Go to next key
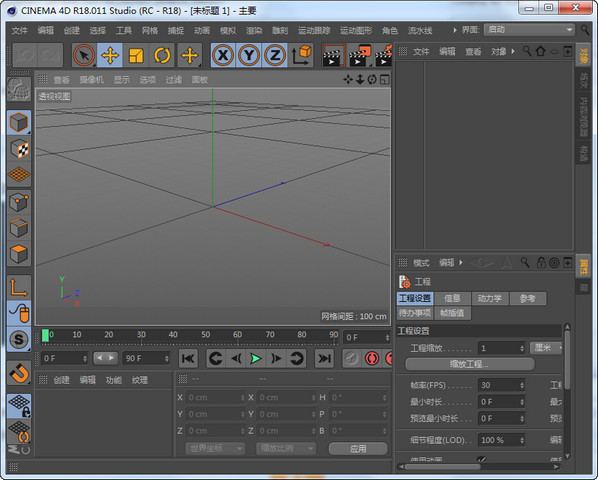Image resolution: width=598 pixels, height=480 pixels. [x=296, y=358]
